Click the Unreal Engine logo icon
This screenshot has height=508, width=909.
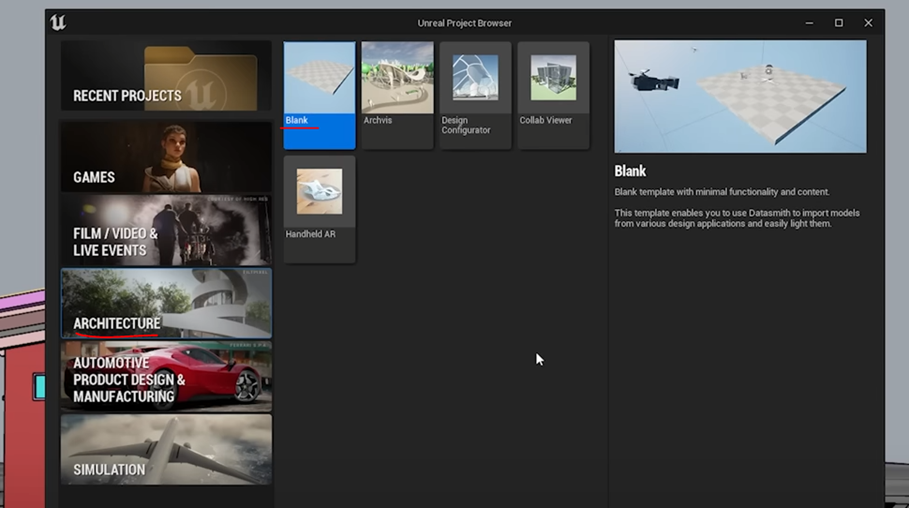(58, 23)
